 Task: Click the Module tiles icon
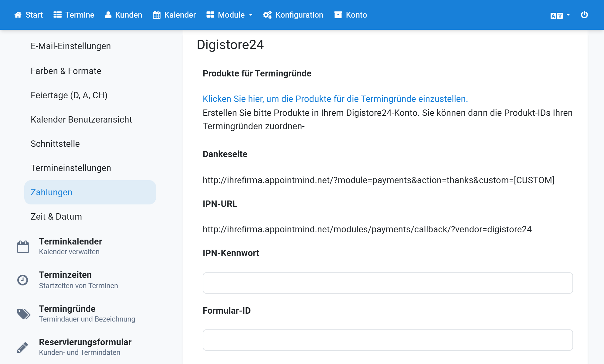(210, 15)
